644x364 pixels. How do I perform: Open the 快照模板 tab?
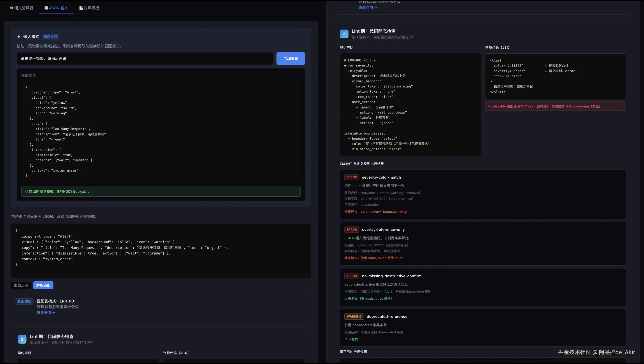(x=89, y=8)
